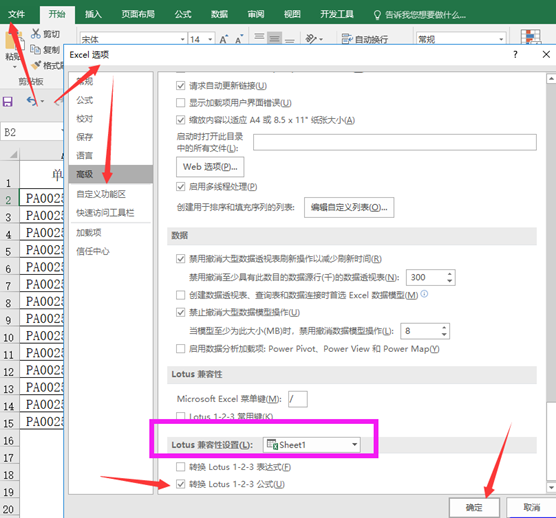556x518 pixels.
Task: Open the Undo history dropdown arrow
Action: (x=42, y=101)
